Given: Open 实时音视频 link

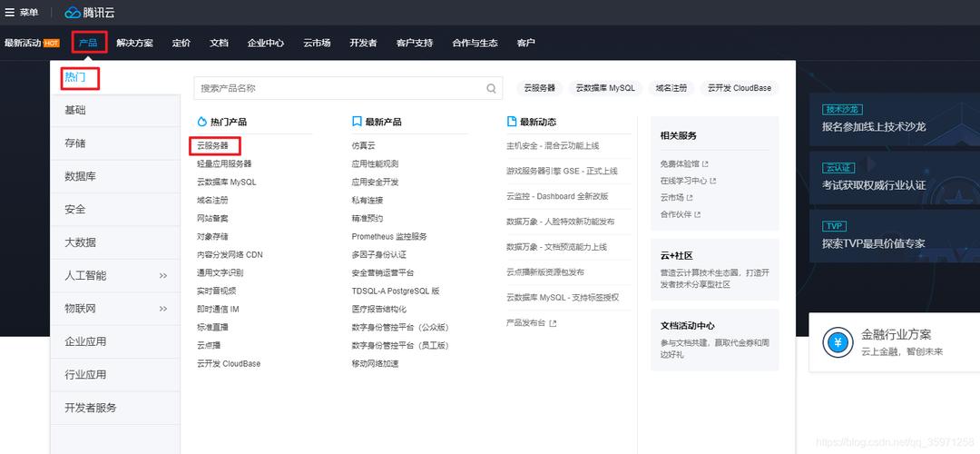Looking at the screenshot, I should click(x=216, y=291).
